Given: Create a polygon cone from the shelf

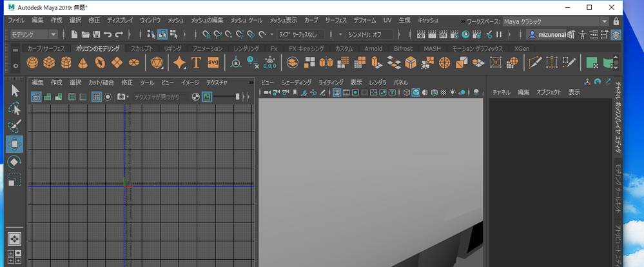Looking at the screenshot, I should tap(83, 63).
